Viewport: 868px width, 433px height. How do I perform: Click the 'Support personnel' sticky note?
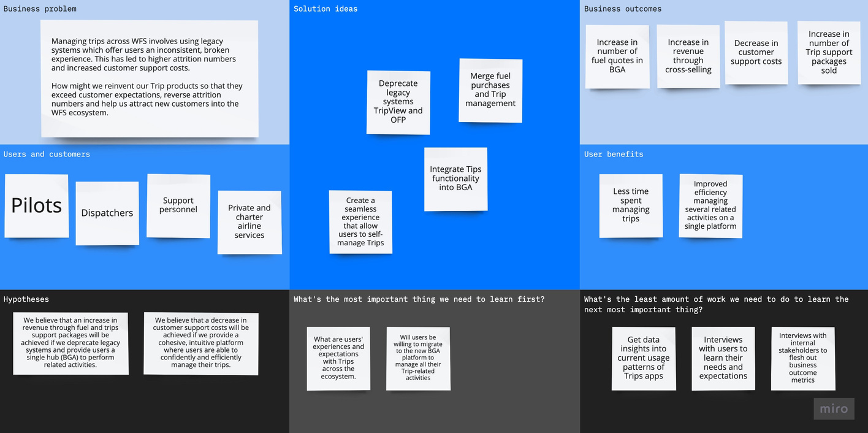point(178,206)
